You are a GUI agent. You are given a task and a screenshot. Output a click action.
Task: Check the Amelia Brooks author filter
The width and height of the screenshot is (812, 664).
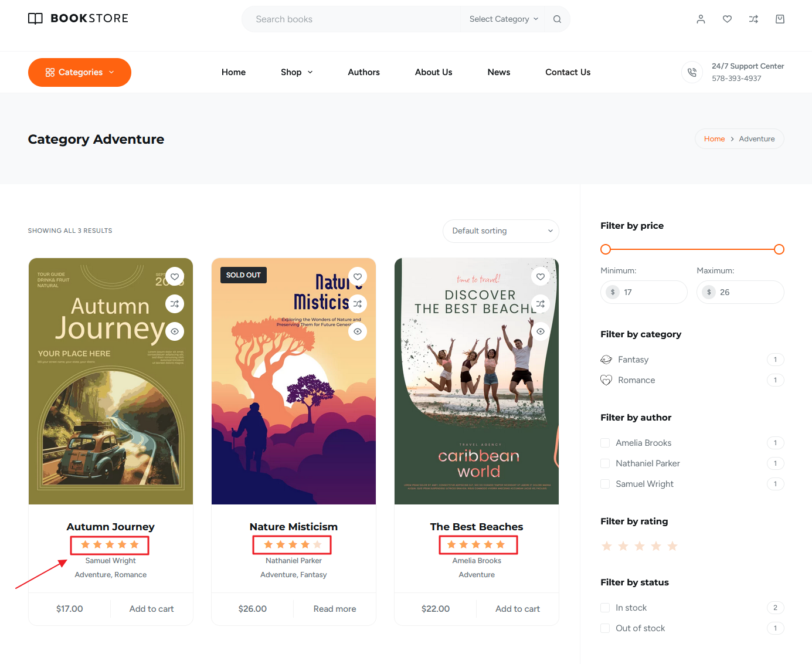click(605, 443)
